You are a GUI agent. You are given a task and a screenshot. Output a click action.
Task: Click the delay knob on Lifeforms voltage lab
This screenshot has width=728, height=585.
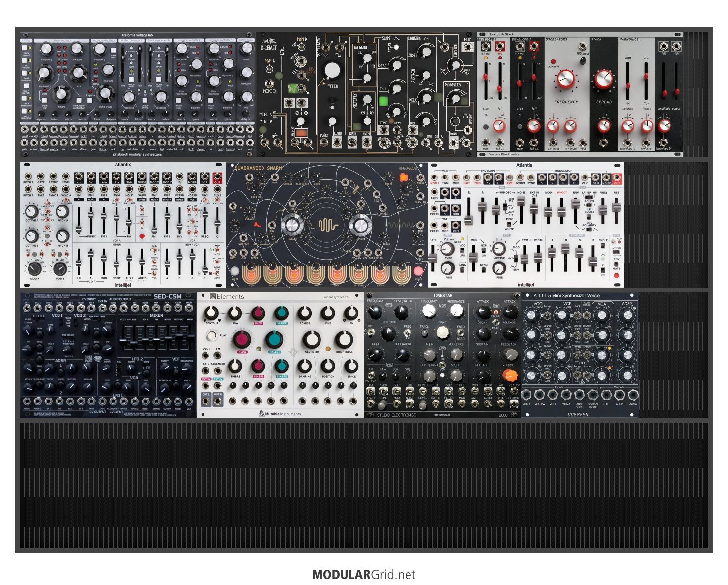(246, 49)
